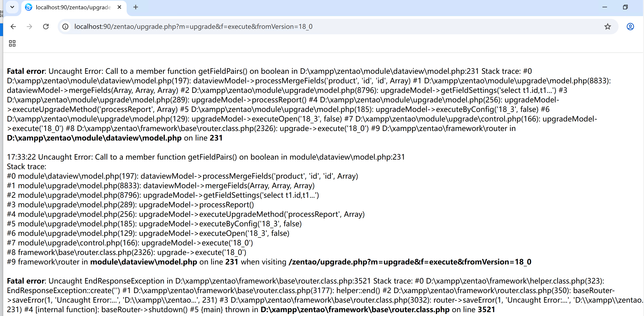This screenshot has height=316, width=644.
Task: Close the localhost:90/zentao/upgrade tab
Action: [x=119, y=7]
